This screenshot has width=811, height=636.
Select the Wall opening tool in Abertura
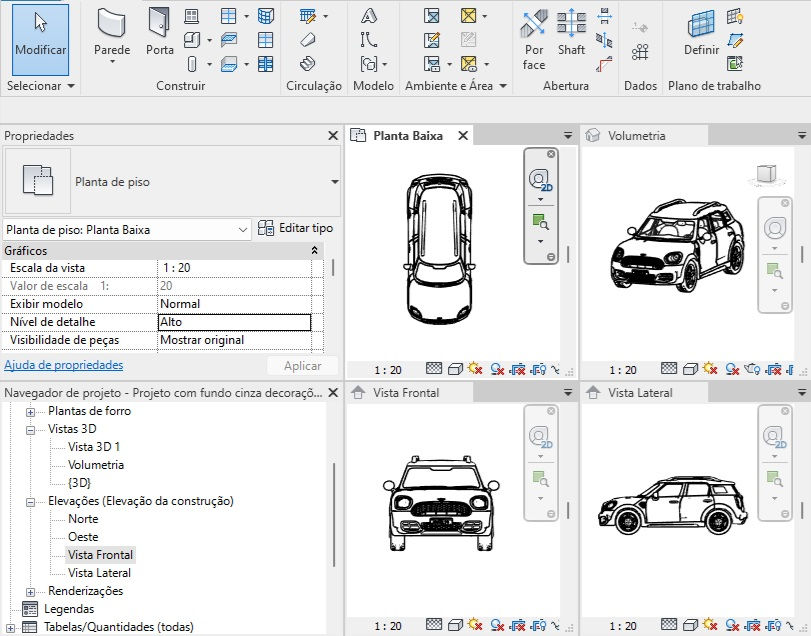[604, 16]
